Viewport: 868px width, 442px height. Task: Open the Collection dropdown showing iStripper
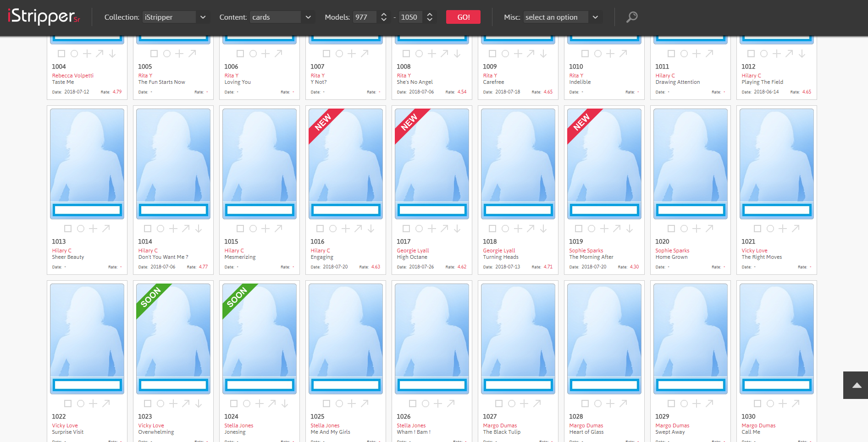[x=175, y=17]
